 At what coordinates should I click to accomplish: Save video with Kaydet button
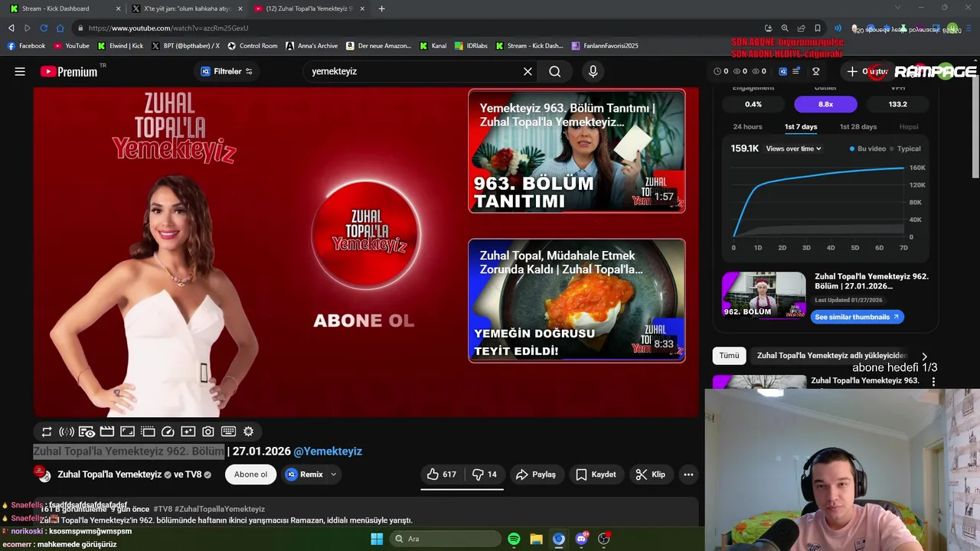click(596, 474)
